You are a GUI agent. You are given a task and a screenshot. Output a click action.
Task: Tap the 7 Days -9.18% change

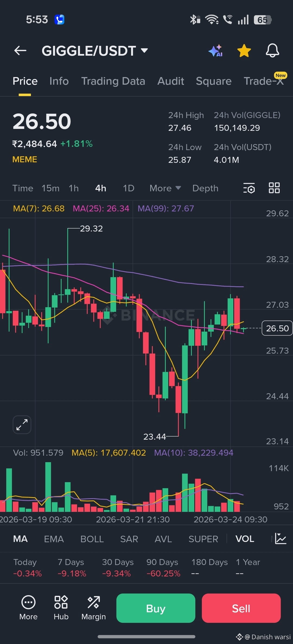(x=72, y=567)
